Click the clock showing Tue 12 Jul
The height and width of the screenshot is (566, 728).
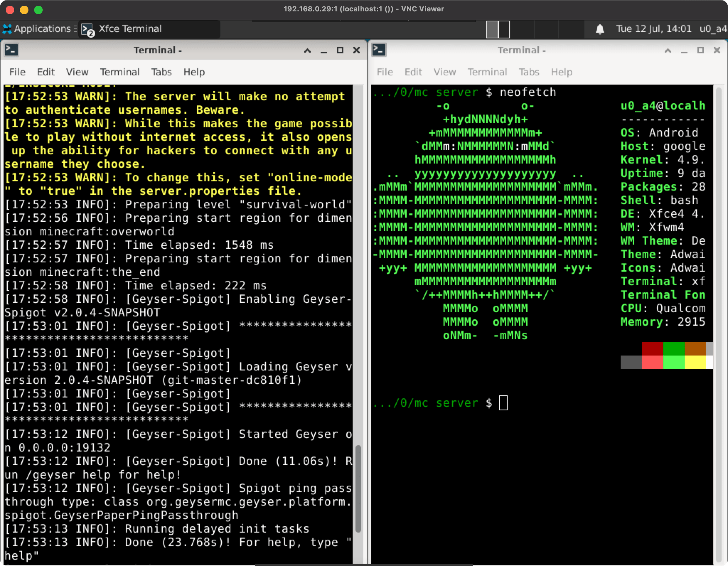[x=653, y=29]
